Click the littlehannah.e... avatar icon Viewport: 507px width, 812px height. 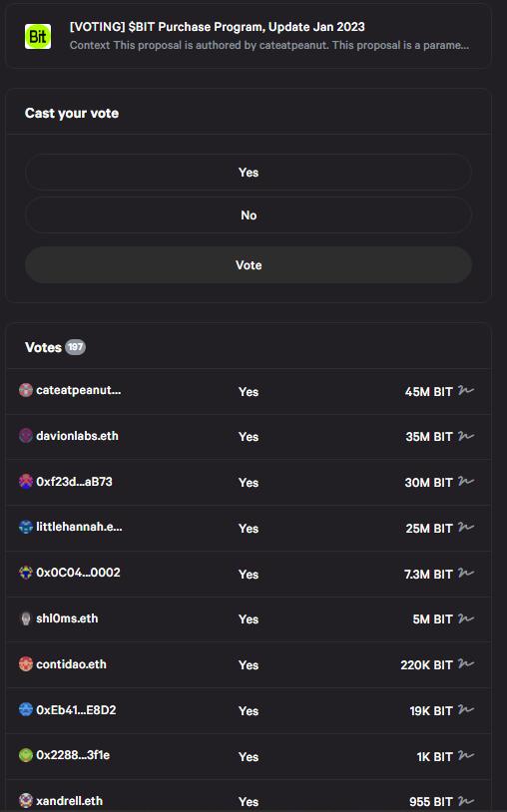26,527
